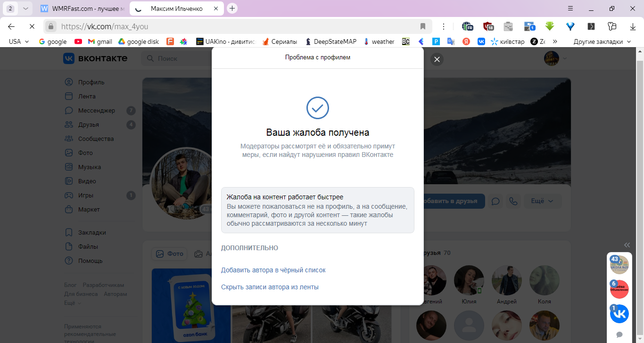Click the ВКонтакте logo
Viewport: 644px width, 343px height.
[x=96, y=58]
